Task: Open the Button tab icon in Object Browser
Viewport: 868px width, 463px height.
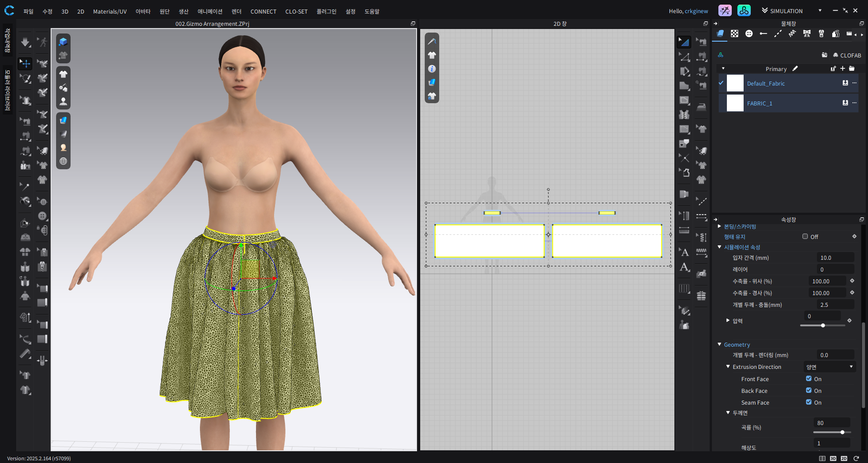Action: 749,34
